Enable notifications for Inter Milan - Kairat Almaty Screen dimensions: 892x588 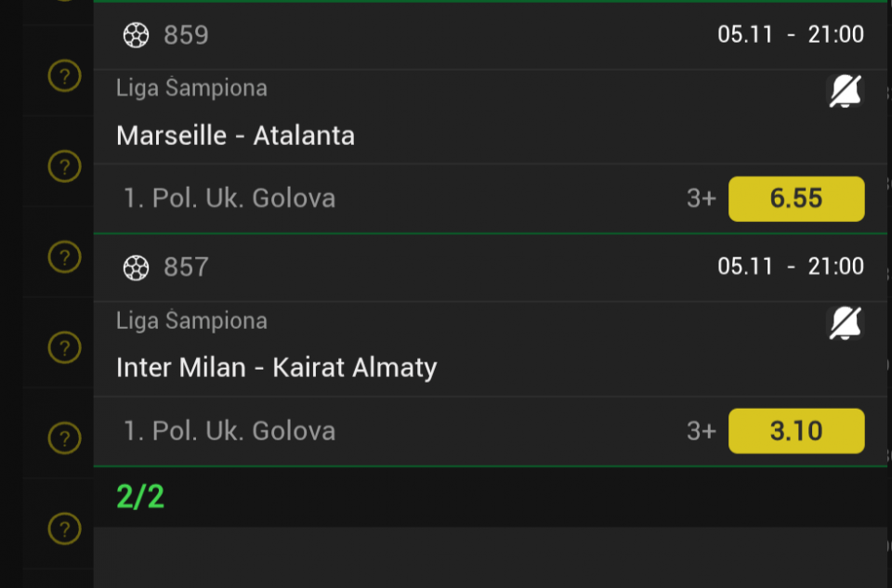[845, 324]
